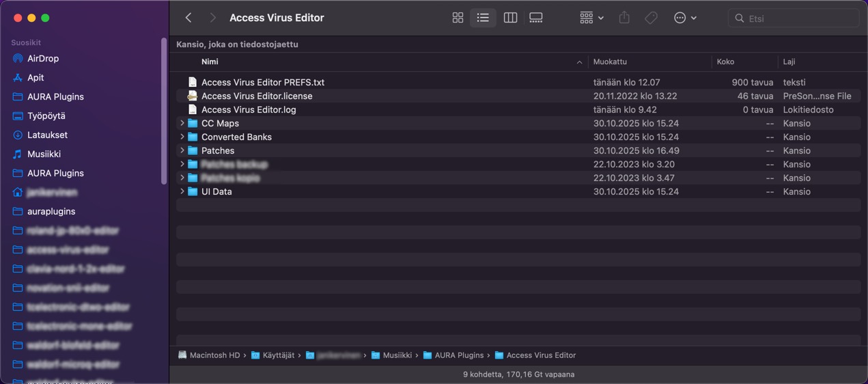Expand the Converted Banks folder

tap(182, 137)
